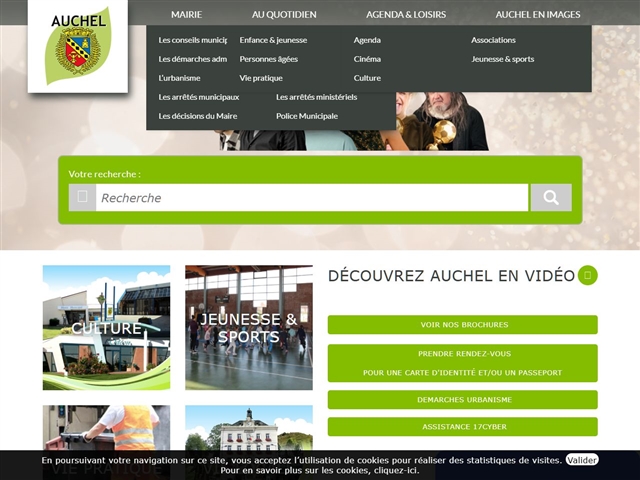640x480 pixels.
Task: Click ASSISTANCE 17CYBER button
Action: (462, 427)
